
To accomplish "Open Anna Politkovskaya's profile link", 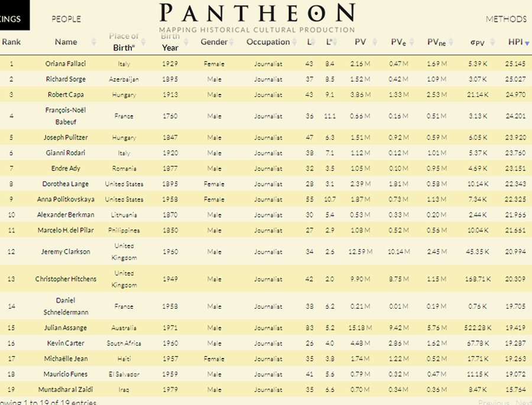I will [66, 199].
